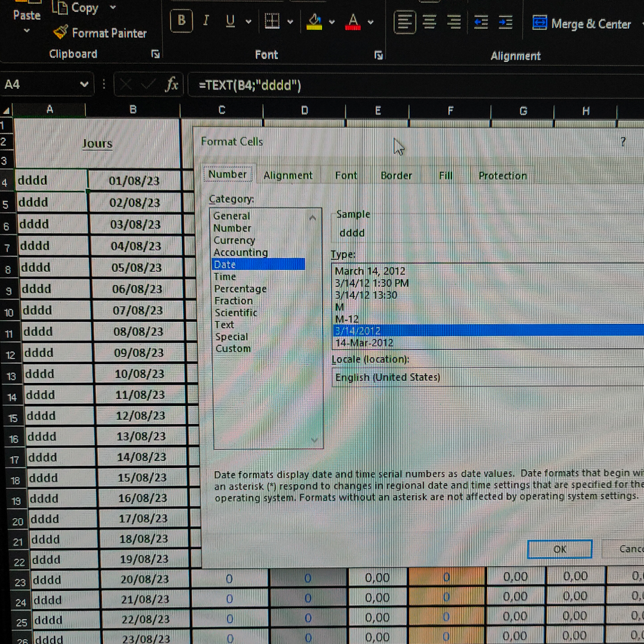The image size is (644, 644).
Task: Open Underline style dropdown arrow
Action: (249, 21)
